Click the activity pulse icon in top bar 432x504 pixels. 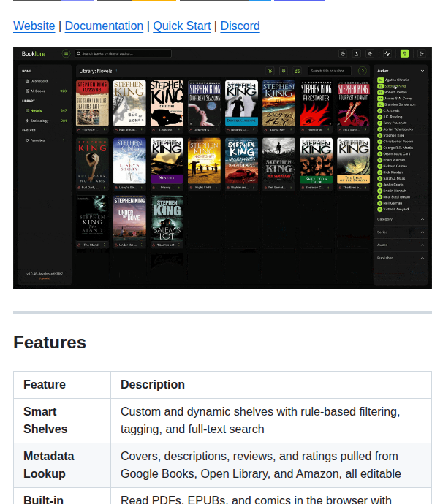(387, 53)
